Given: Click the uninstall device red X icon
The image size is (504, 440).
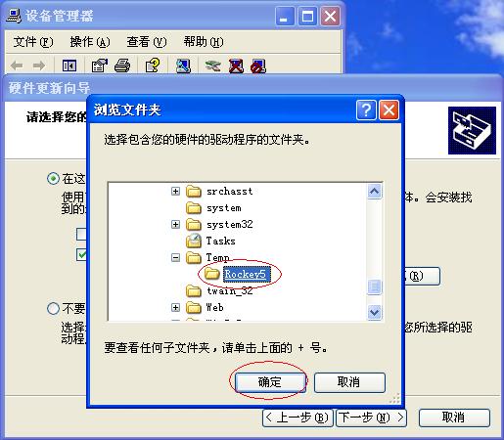Looking at the screenshot, I should point(236,66).
